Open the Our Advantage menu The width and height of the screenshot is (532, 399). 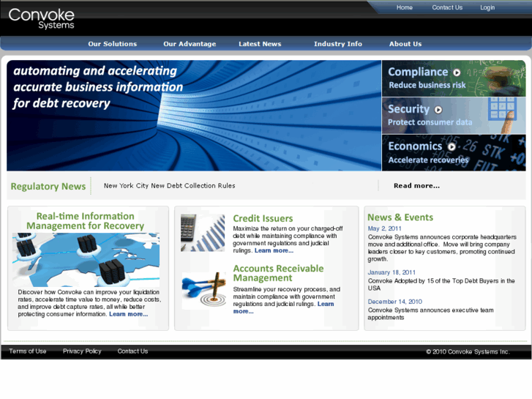pyautogui.click(x=190, y=44)
